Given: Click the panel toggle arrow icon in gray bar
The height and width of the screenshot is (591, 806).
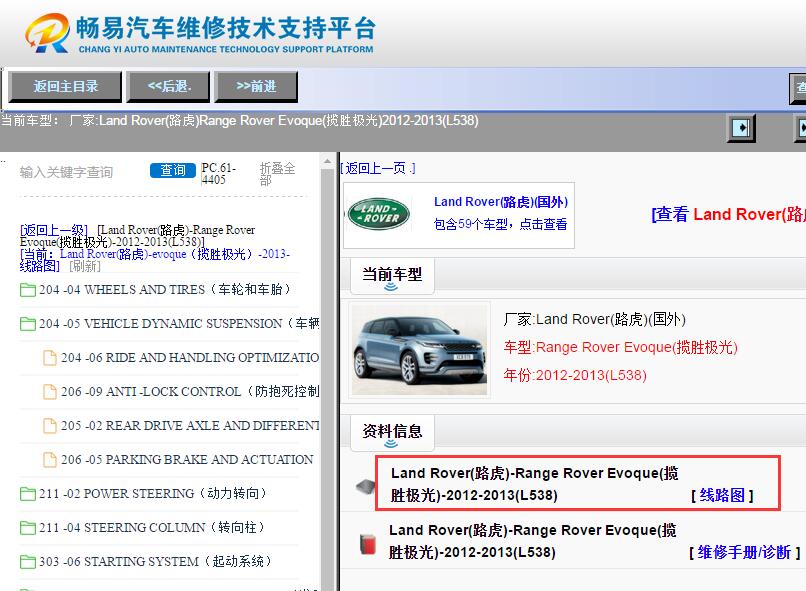Looking at the screenshot, I should pyautogui.click(x=741, y=127).
